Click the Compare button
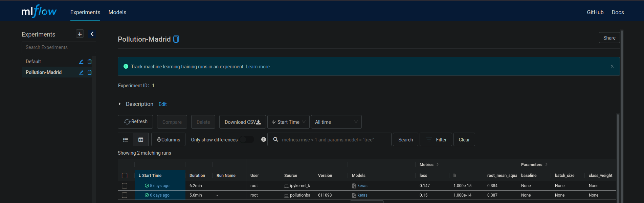 (x=172, y=122)
